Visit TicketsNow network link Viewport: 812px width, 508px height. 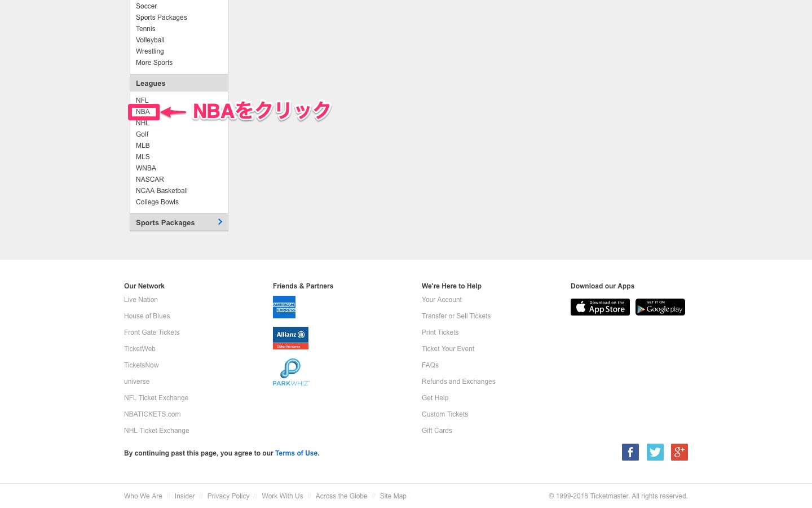pos(142,365)
